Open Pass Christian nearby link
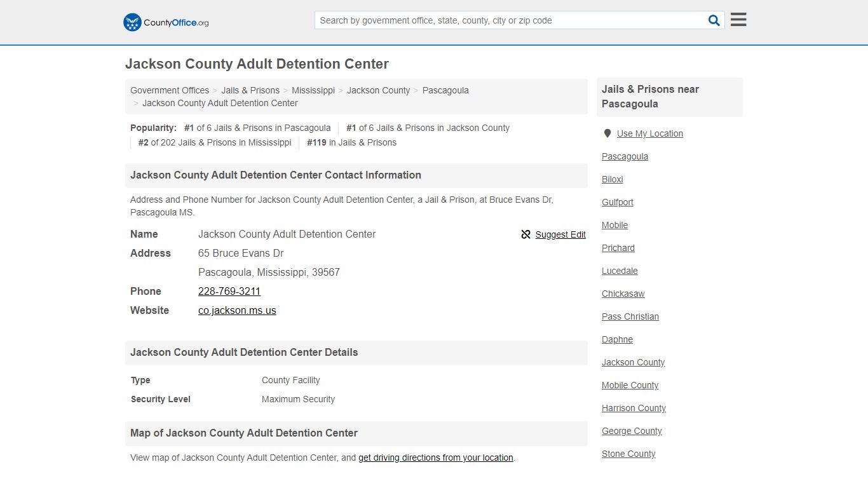Screen dimensions: 868x488 (630, 316)
